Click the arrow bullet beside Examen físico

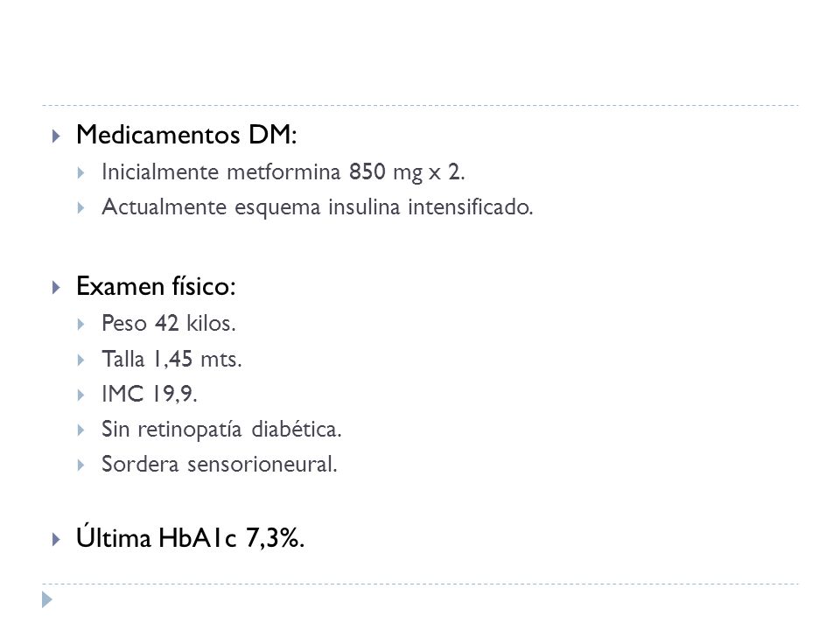coord(56,288)
